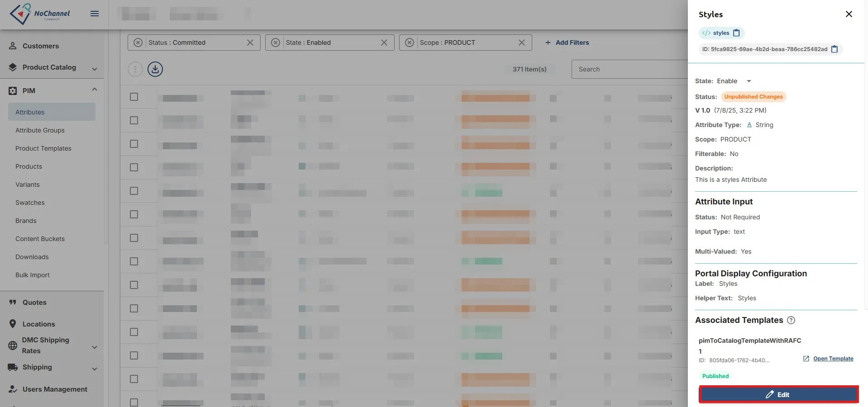Screen dimensions: 868x407
Task: Tick the second row checkbox
Action: pyautogui.click(x=134, y=120)
